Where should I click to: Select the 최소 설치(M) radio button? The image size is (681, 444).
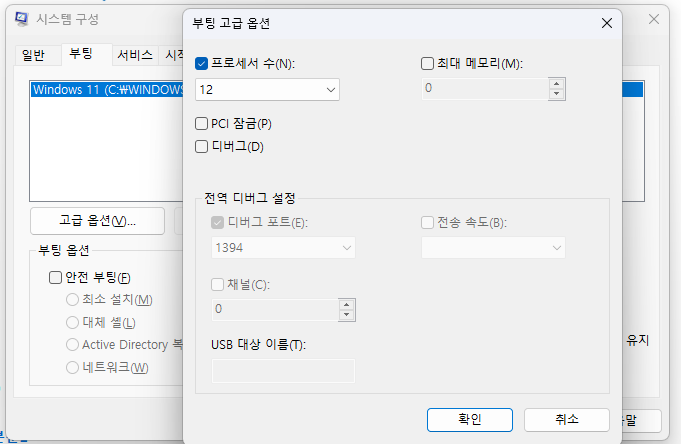72,299
